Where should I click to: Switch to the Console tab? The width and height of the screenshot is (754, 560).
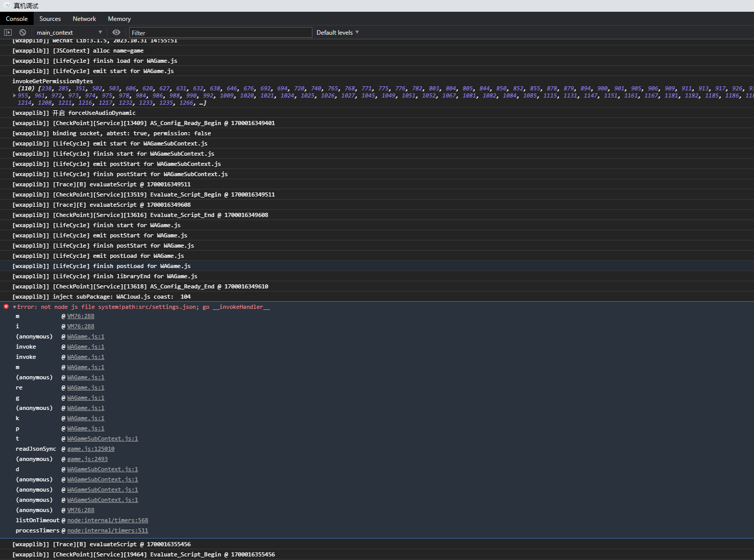coord(17,19)
